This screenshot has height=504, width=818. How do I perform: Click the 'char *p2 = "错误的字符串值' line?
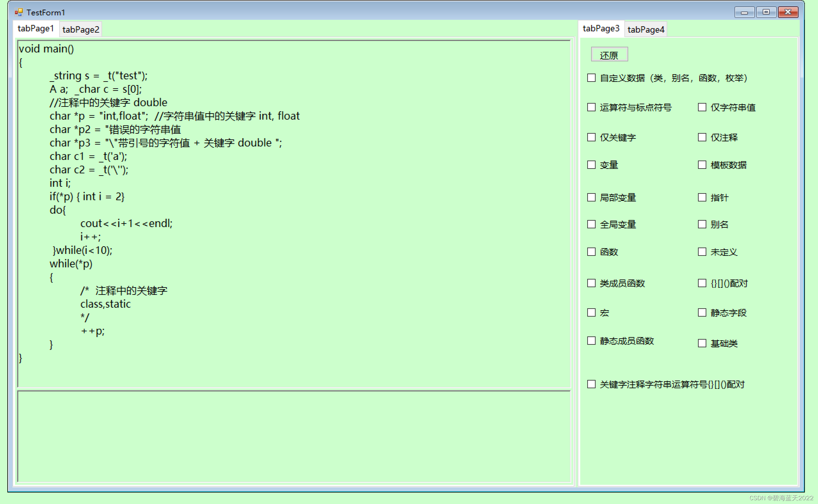[x=115, y=129]
